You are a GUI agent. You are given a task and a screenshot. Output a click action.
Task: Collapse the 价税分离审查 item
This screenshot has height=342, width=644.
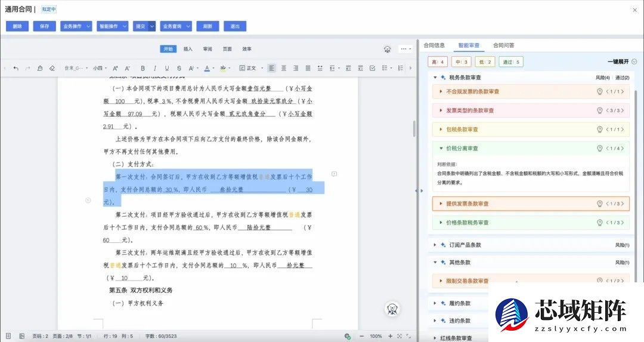coord(441,149)
